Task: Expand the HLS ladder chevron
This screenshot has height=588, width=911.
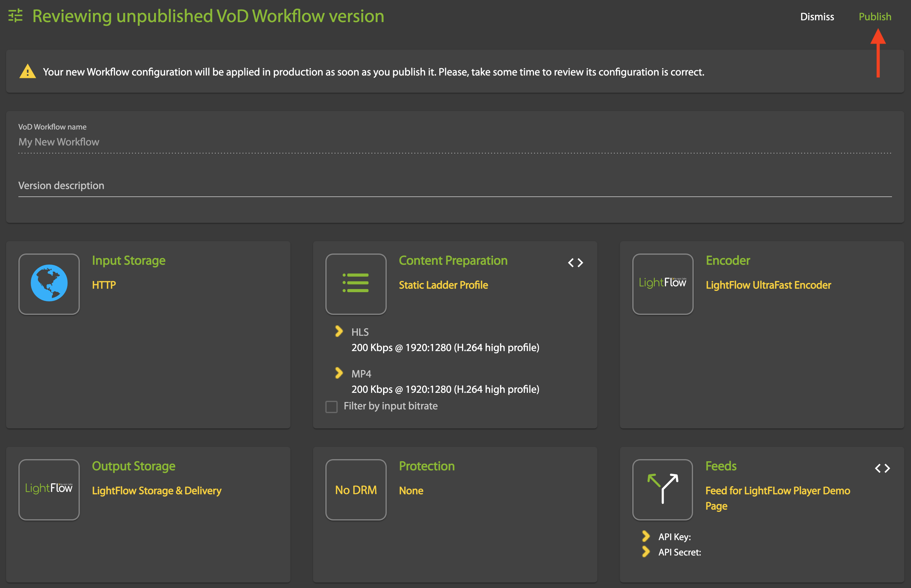Action: [x=339, y=331]
